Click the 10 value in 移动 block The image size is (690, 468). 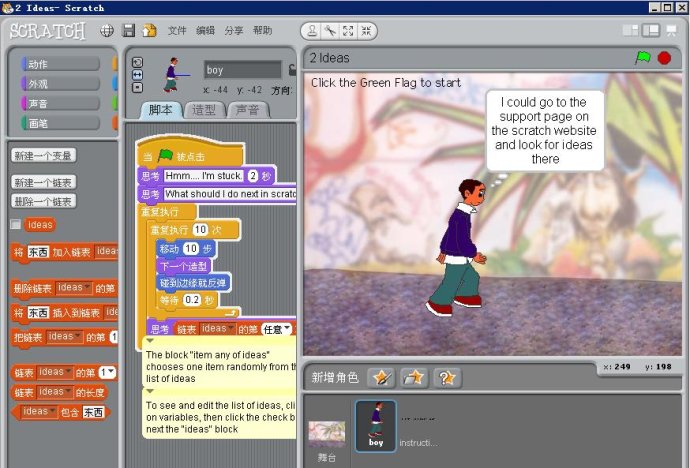click(191, 249)
